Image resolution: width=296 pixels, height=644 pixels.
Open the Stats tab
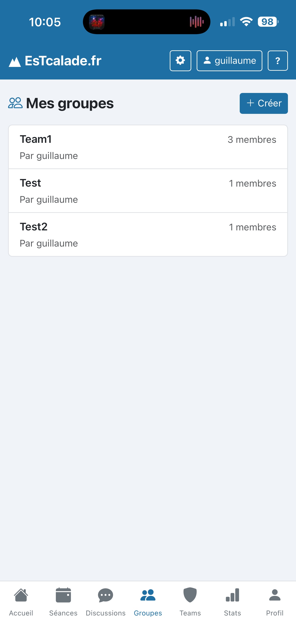click(232, 602)
